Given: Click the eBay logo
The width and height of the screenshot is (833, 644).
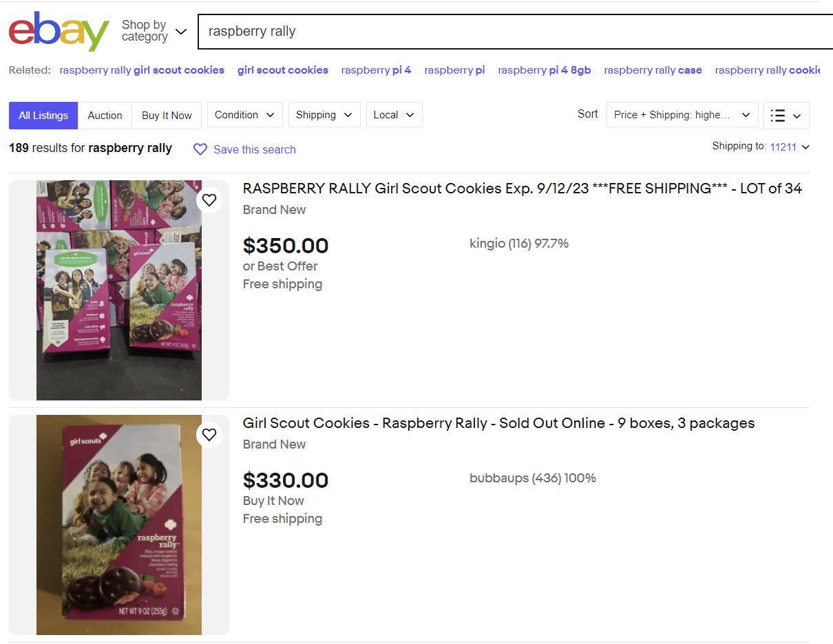Looking at the screenshot, I should coord(59,32).
